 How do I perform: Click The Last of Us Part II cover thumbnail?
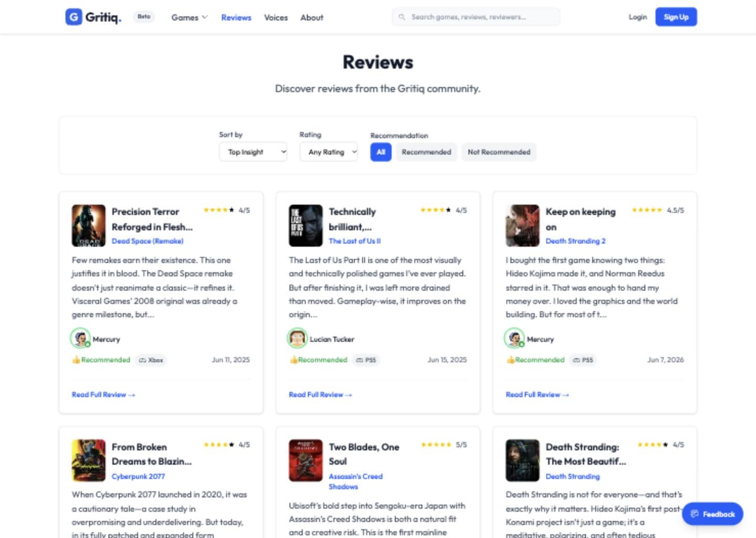(306, 225)
